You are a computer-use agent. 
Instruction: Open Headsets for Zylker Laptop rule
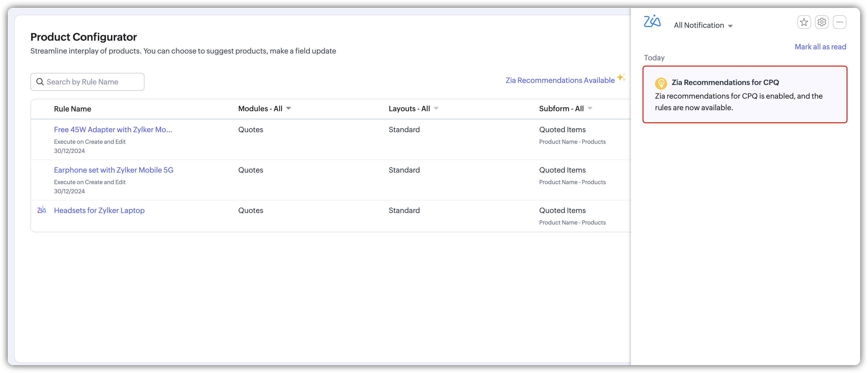(x=99, y=211)
